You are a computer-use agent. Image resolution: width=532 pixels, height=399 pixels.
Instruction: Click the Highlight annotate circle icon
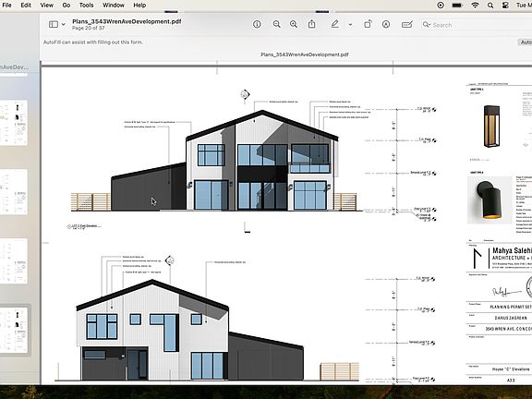pyautogui.click(x=386, y=24)
